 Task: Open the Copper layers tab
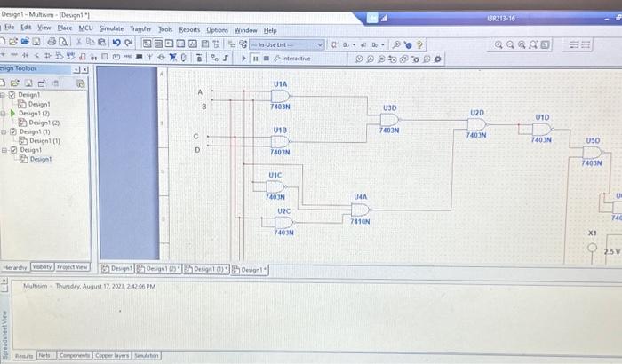(112, 355)
